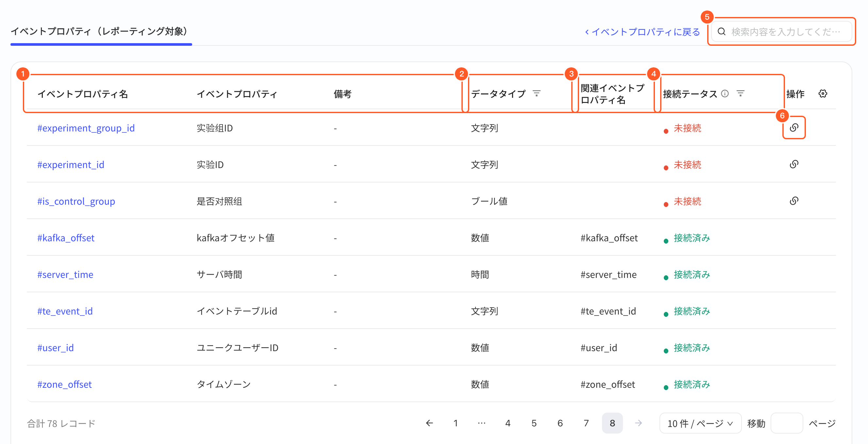Click info icon beside 接続テータス header

click(x=725, y=94)
